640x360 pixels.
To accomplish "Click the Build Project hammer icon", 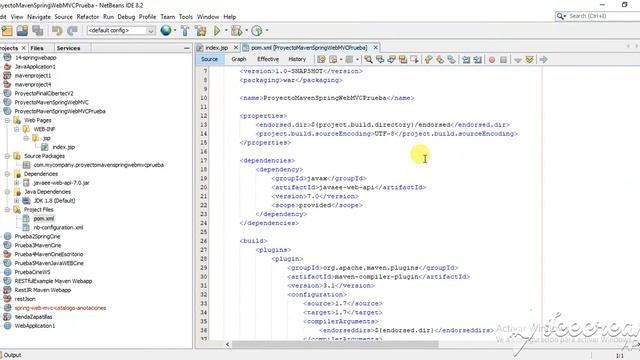I will coord(185,31).
